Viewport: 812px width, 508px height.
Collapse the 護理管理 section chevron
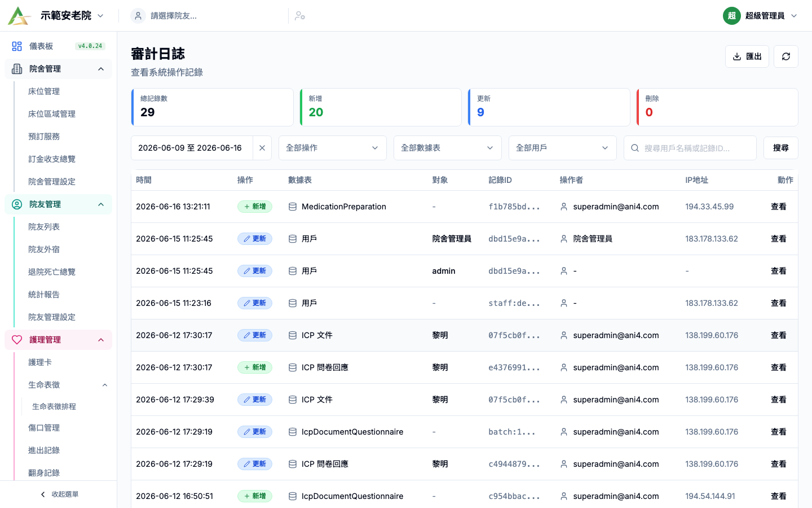point(101,340)
